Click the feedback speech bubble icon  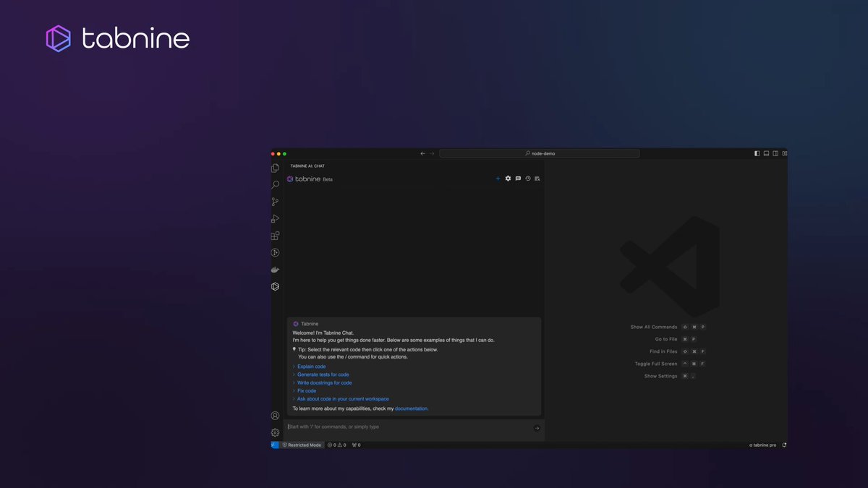518,179
